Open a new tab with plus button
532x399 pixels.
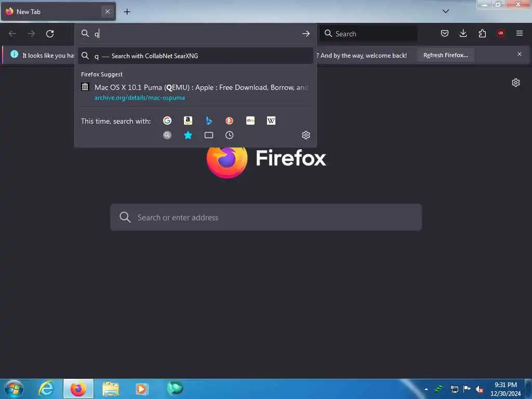[x=127, y=12]
